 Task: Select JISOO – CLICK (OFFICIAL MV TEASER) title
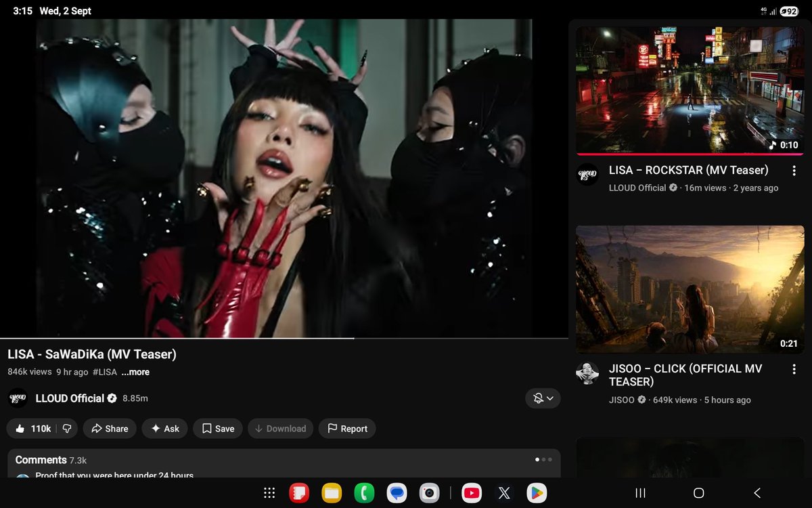pyautogui.click(x=685, y=375)
